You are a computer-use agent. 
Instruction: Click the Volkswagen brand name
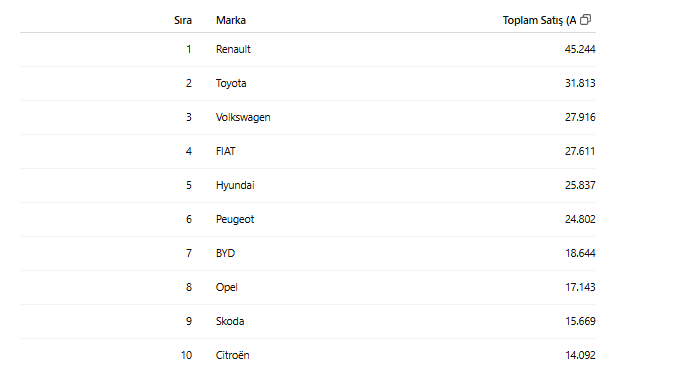(x=243, y=118)
